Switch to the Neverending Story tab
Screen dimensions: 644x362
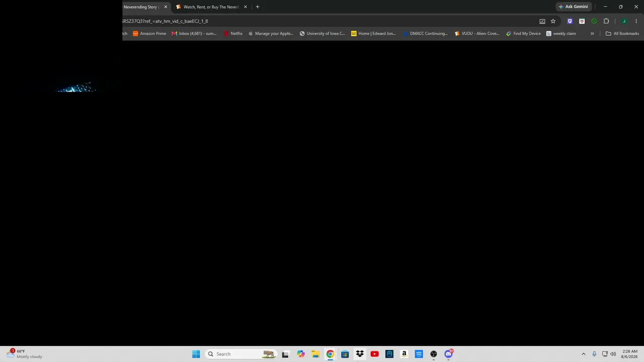[x=141, y=7]
